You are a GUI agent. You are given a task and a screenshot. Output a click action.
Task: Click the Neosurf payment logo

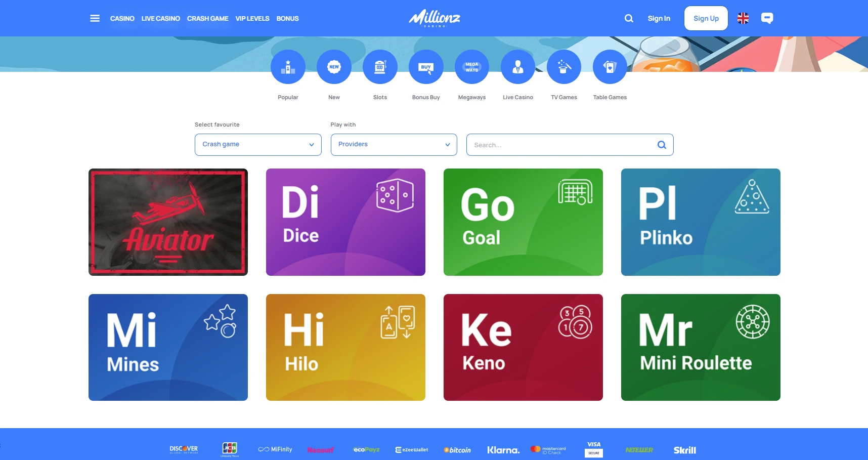pos(320,450)
